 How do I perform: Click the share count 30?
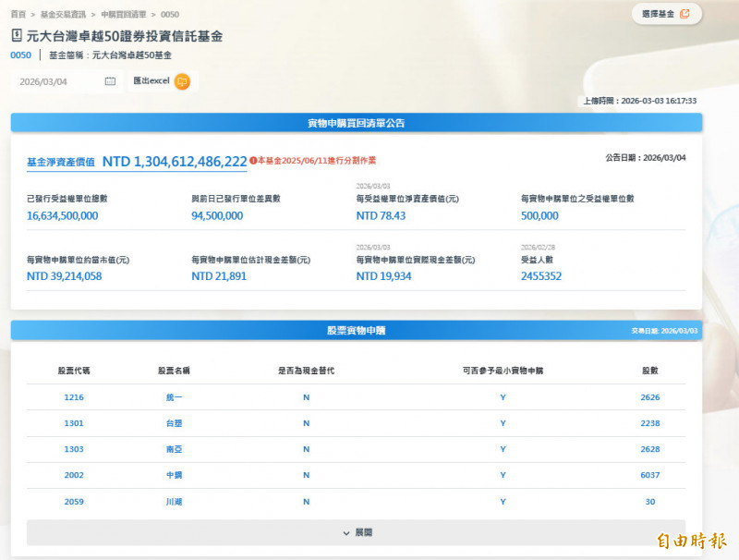[x=650, y=502]
